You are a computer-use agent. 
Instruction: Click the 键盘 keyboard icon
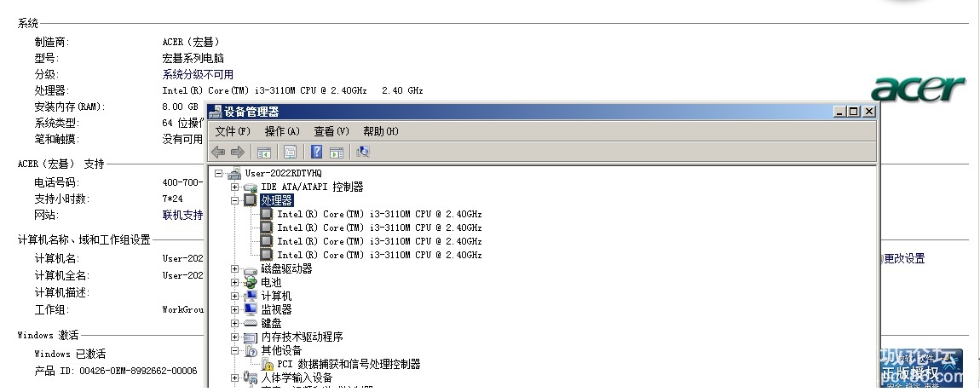[251, 323]
